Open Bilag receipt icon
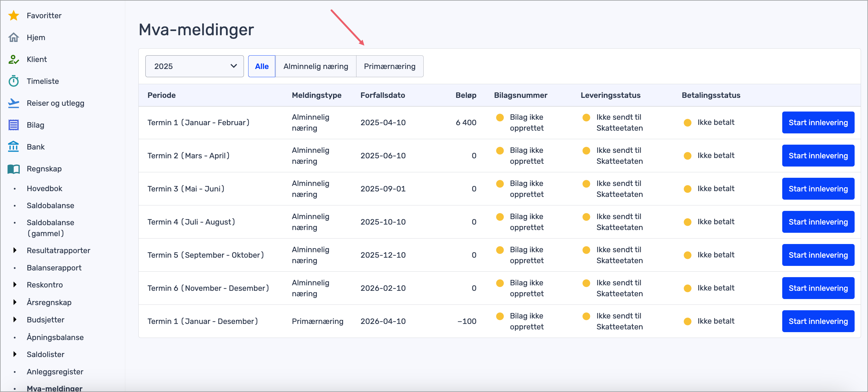The image size is (868, 392). pyautogui.click(x=13, y=125)
